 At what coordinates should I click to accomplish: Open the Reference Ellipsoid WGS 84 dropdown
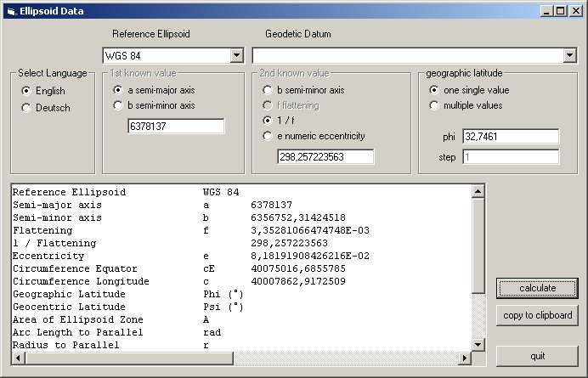click(x=236, y=55)
